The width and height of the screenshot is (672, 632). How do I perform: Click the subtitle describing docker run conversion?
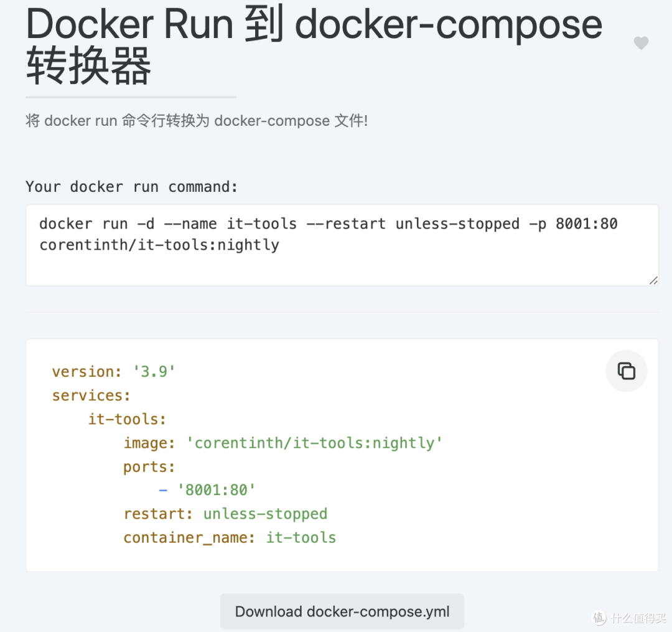tap(197, 120)
